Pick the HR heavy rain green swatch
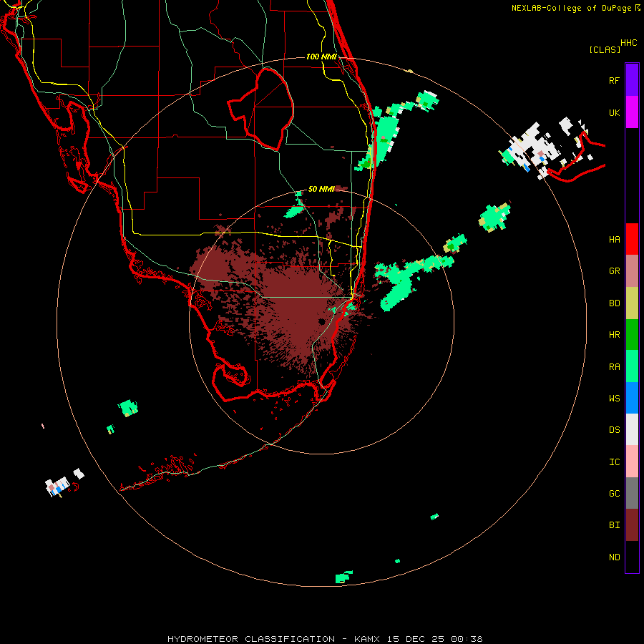The width and height of the screenshot is (644, 644). pyautogui.click(x=632, y=335)
